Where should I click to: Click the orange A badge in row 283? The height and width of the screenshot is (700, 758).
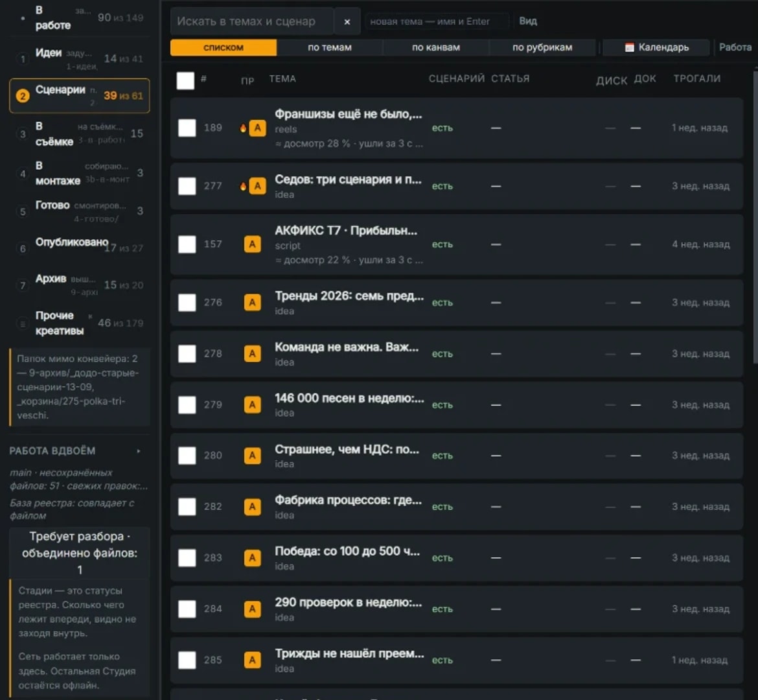click(253, 558)
